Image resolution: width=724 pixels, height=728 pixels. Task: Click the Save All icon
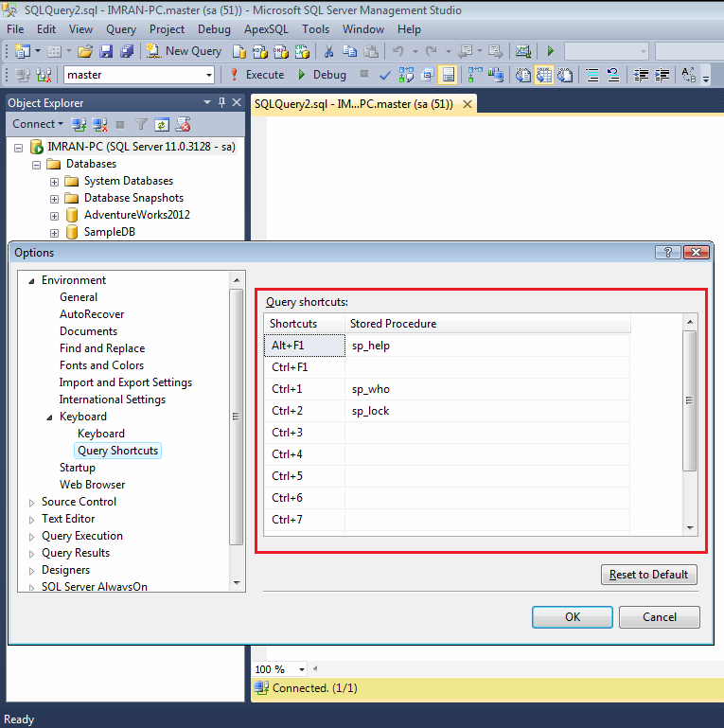point(127,51)
